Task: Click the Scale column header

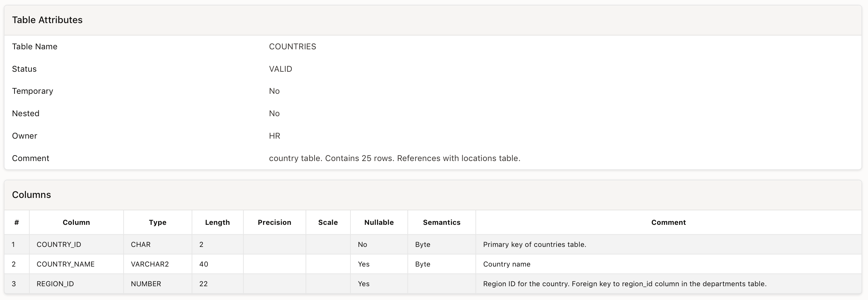Action: click(328, 222)
